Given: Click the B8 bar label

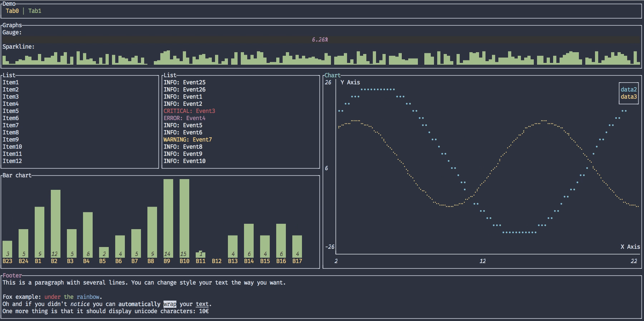Looking at the screenshot, I should pos(151,261).
